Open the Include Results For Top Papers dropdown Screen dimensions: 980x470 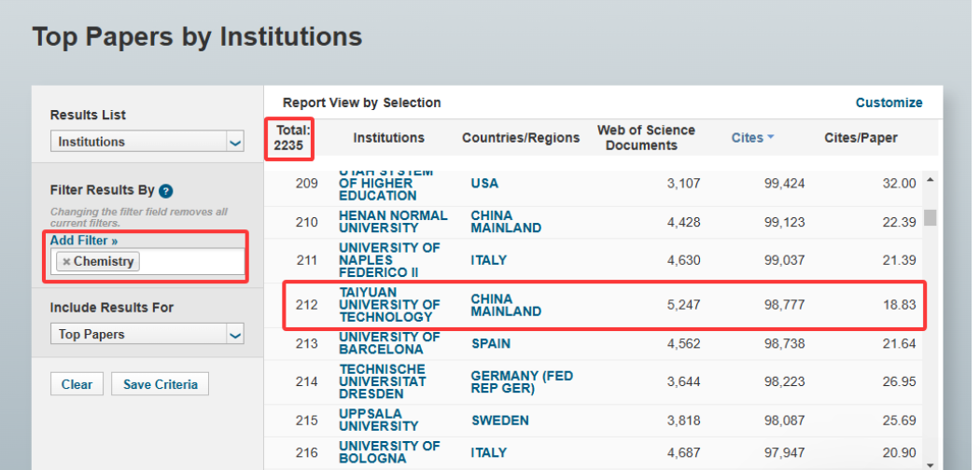[147, 334]
